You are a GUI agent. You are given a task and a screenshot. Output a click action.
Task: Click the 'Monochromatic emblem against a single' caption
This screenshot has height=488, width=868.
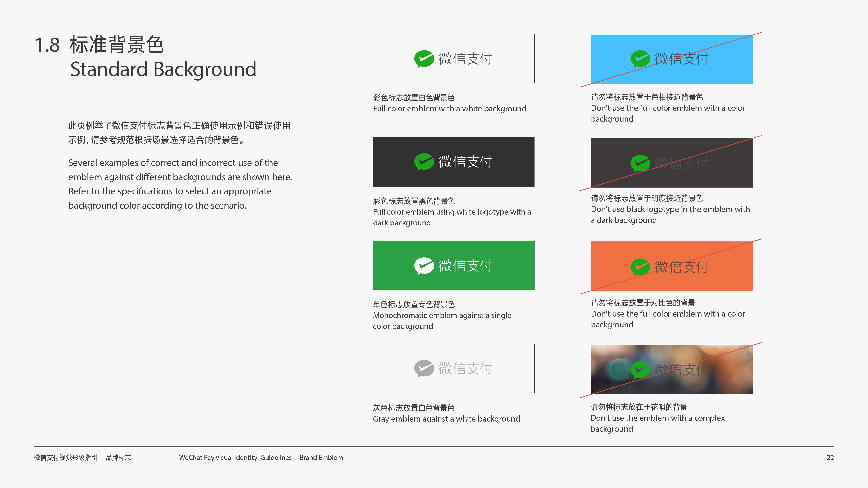(x=442, y=315)
